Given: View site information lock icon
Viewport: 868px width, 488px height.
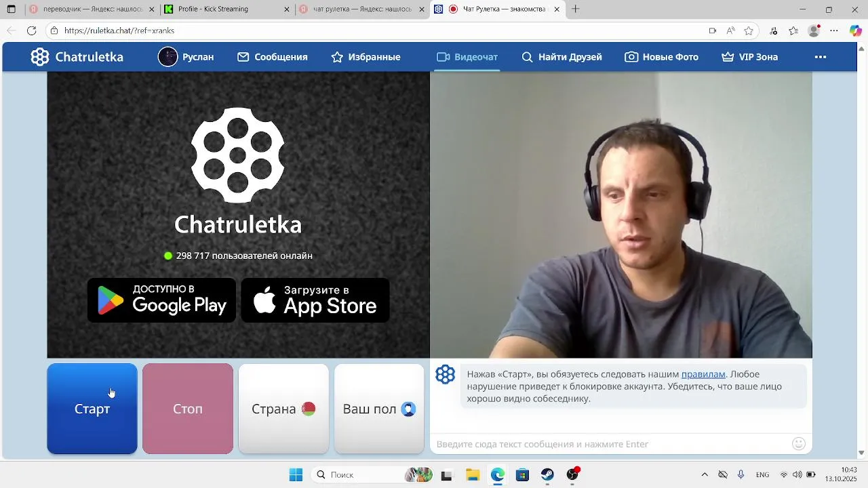Looking at the screenshot, I should (54, 30).
